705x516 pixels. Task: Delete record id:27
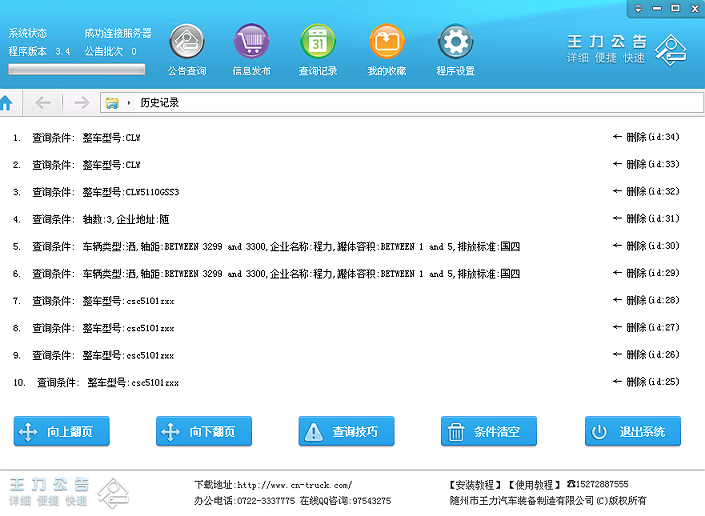646,328
